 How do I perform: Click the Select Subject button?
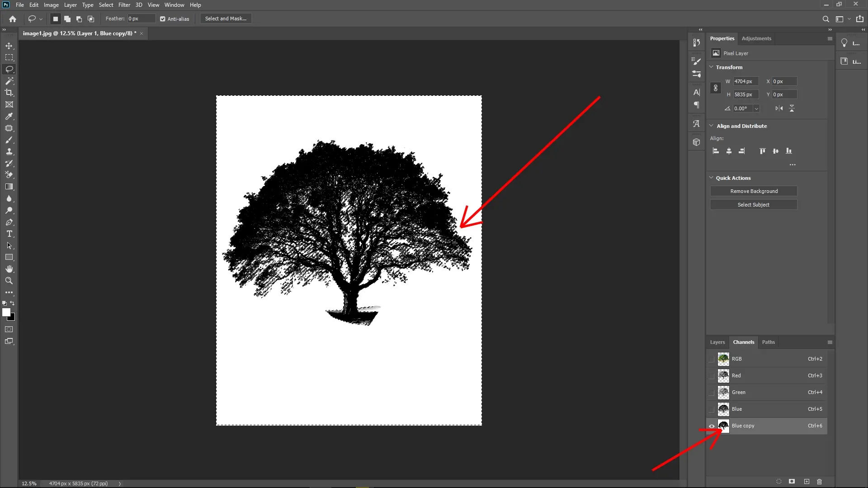point(754,204)
